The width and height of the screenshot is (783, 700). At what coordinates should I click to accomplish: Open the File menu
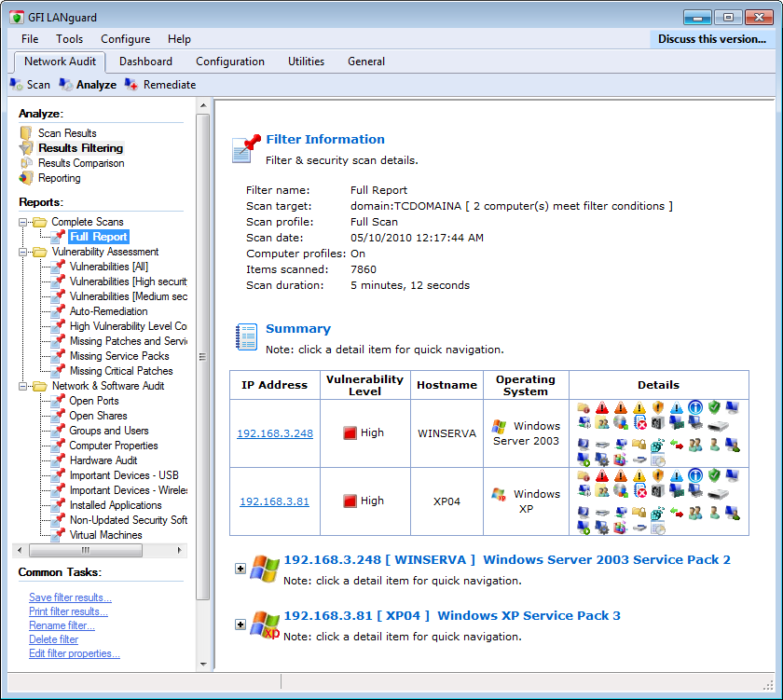click(x=30, y=39)
